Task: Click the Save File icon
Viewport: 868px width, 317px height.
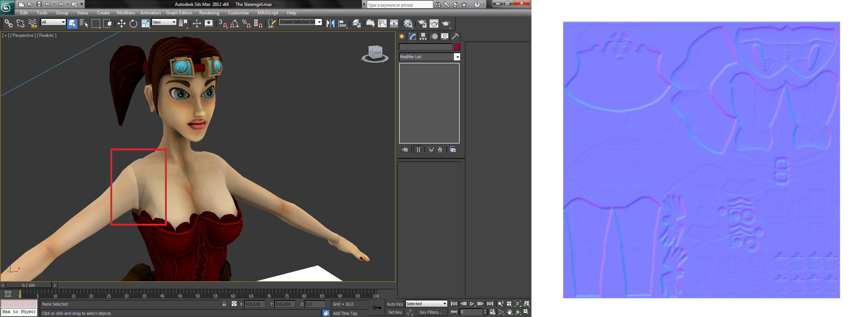Action: pos(39,4)
